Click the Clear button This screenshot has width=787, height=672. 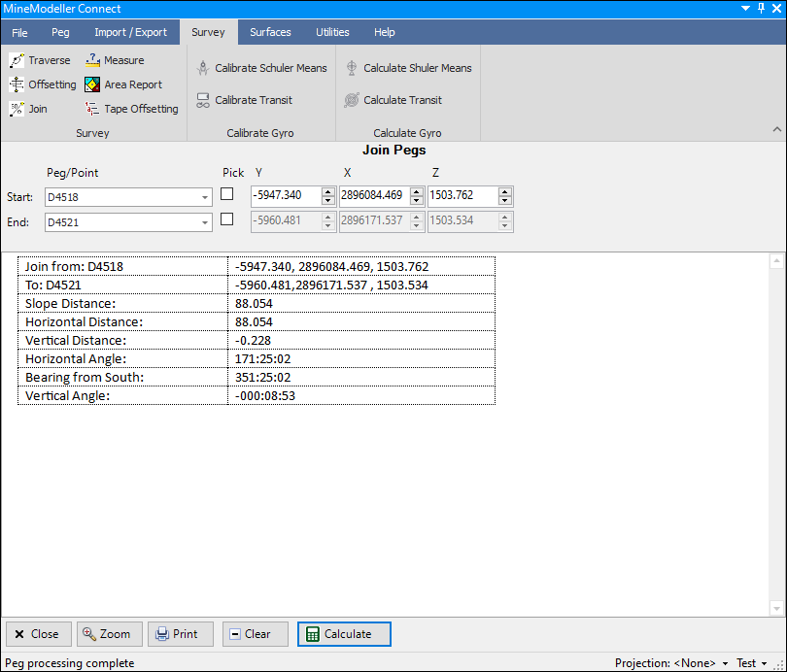point(255,634)
